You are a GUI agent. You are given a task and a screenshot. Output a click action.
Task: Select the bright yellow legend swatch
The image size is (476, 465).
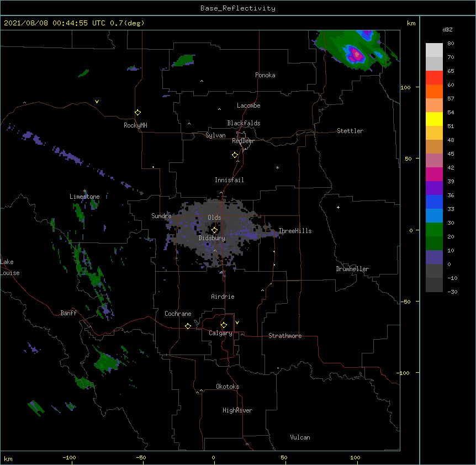tap(434, 119)
